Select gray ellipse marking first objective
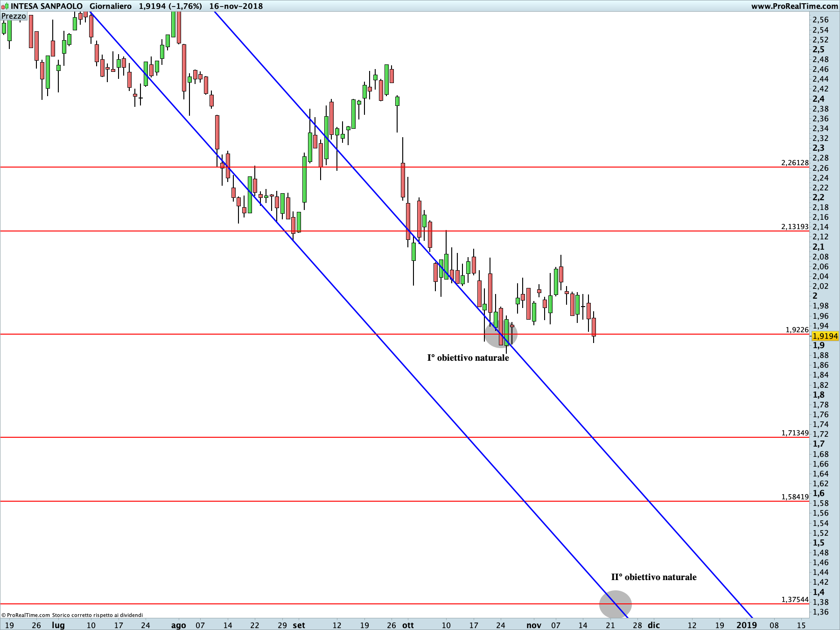 501,333
